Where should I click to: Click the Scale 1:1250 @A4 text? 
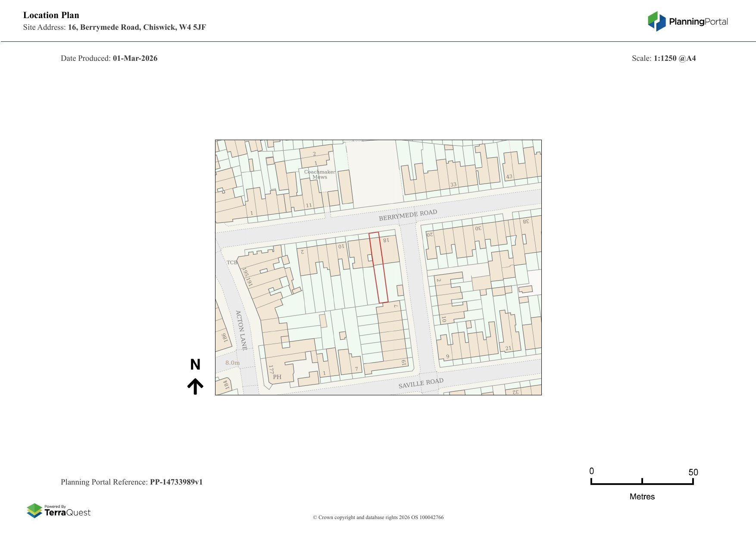pyautogui.click(x=664, y=58)
